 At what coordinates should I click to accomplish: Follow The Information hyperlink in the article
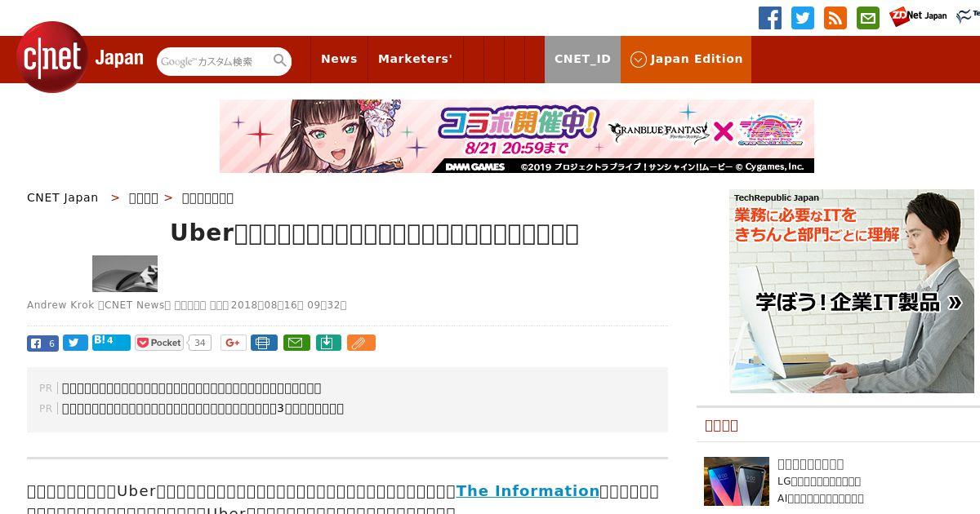tap(528, 491)
